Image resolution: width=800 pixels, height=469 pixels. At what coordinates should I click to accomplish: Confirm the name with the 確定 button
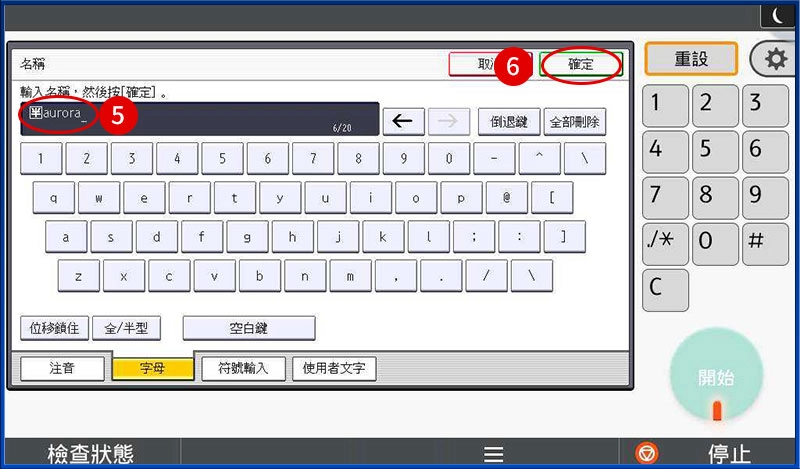click(x=581, y=64)
